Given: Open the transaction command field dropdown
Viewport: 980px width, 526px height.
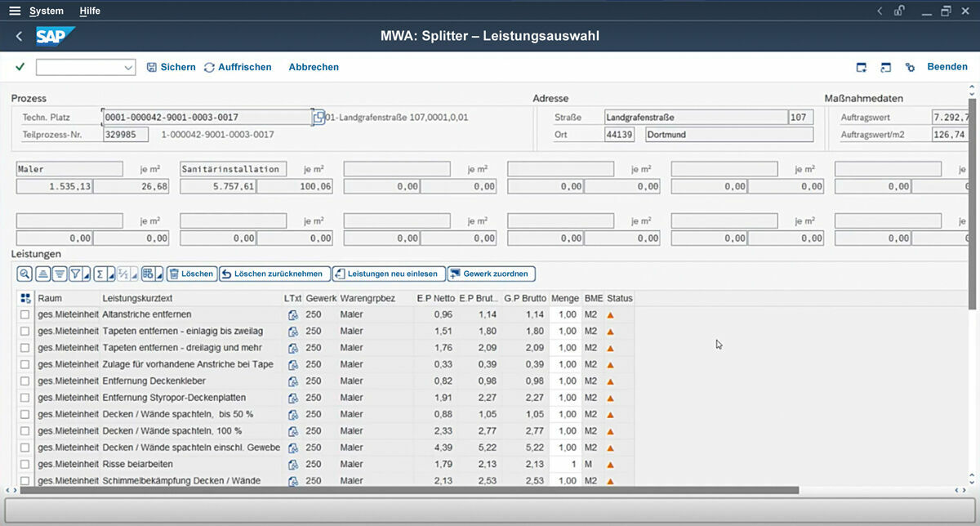Looking at the screenshot, I should pyautogui.click(x=128, y=68).
